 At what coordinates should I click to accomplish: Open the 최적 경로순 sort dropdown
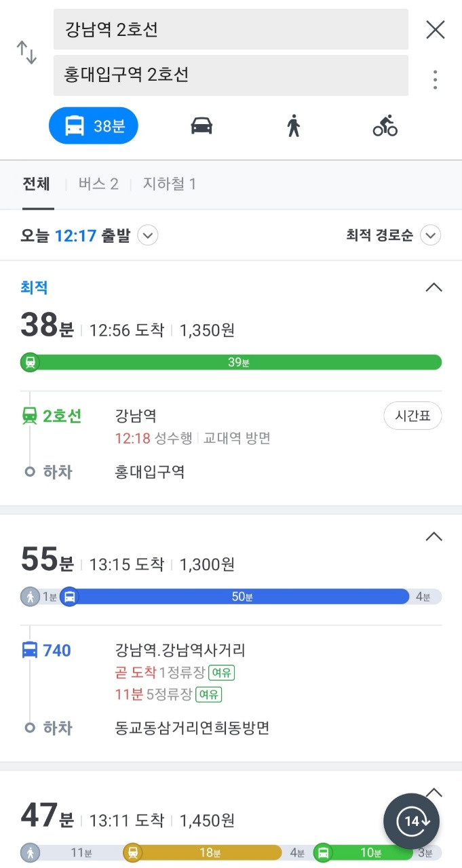[x=430, y=236]
